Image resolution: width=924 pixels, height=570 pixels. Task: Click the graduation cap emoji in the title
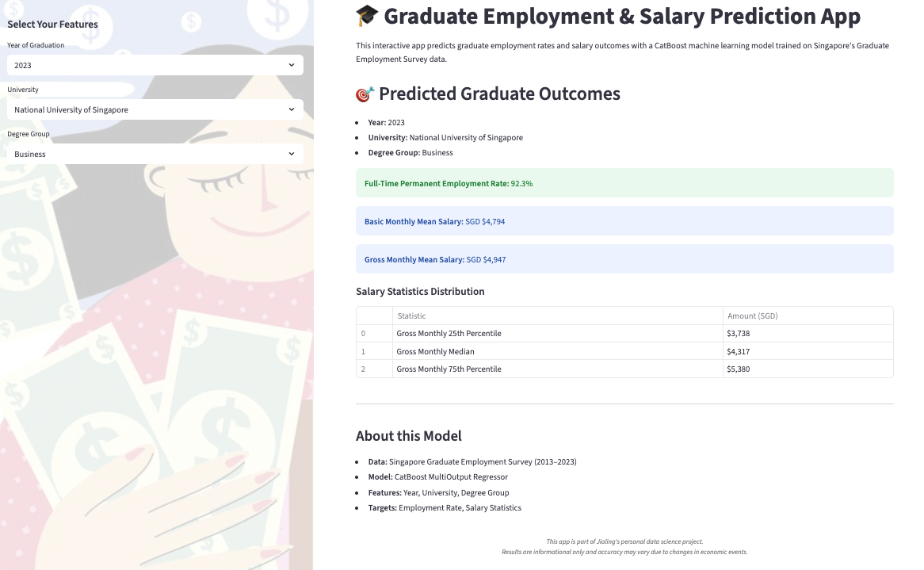point(367,16)
